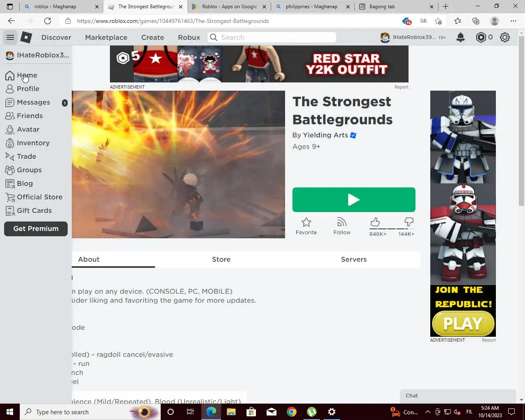Switch to the Store tab
This screenshot has height=420, width=525.
click(221, 259)
